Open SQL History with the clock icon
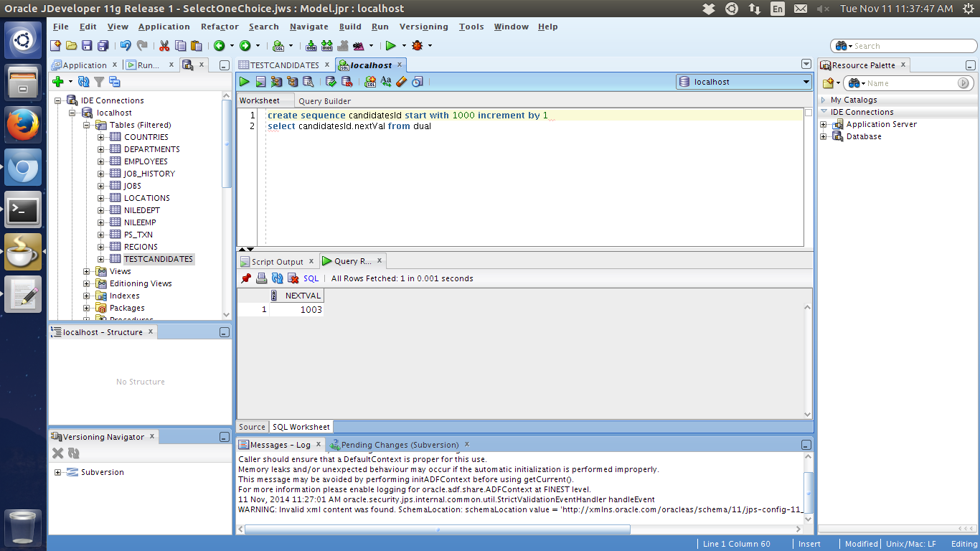Screen dimensions: 980x551 pos(418,82)
